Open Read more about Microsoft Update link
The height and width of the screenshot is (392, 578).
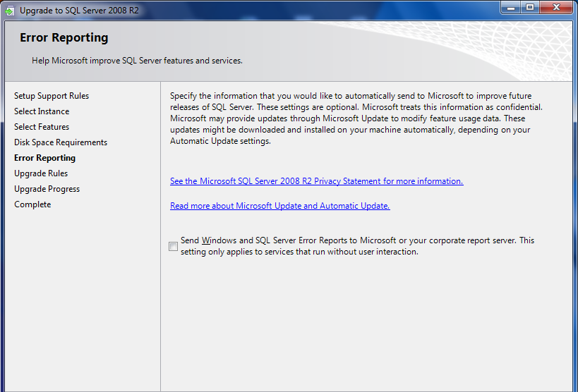click(280, 206)
